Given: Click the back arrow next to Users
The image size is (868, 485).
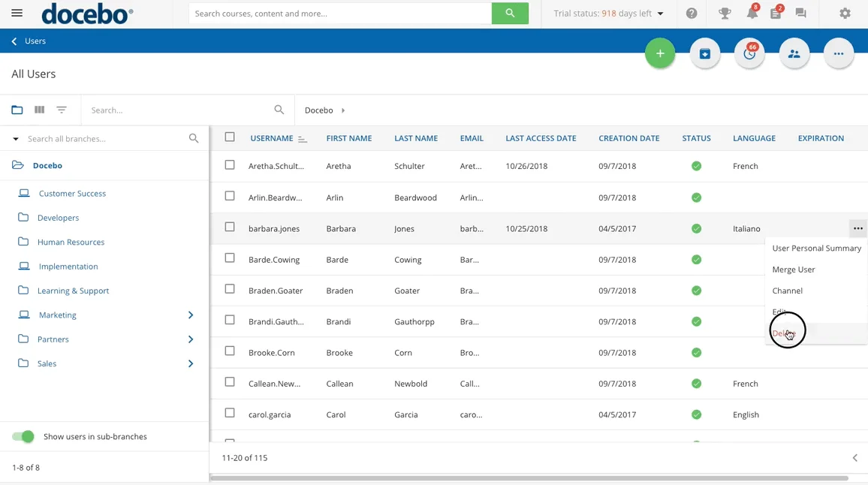Looking at the screenshot, I should point(14,41).
